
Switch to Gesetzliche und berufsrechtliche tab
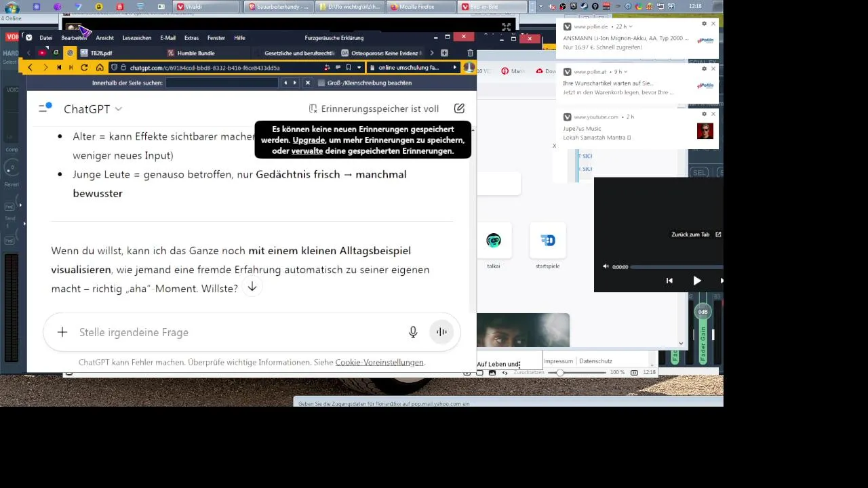[294, 53]
